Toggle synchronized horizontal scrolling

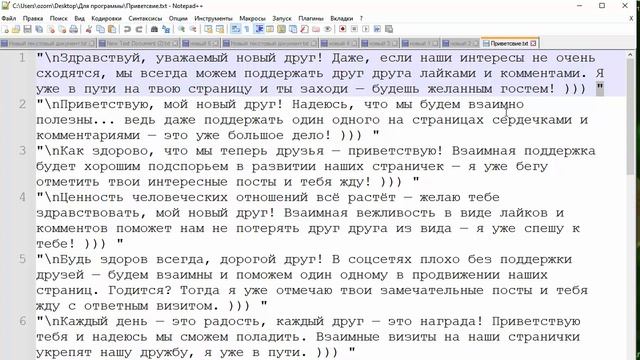pyautogui.click(x=220, y=29)
